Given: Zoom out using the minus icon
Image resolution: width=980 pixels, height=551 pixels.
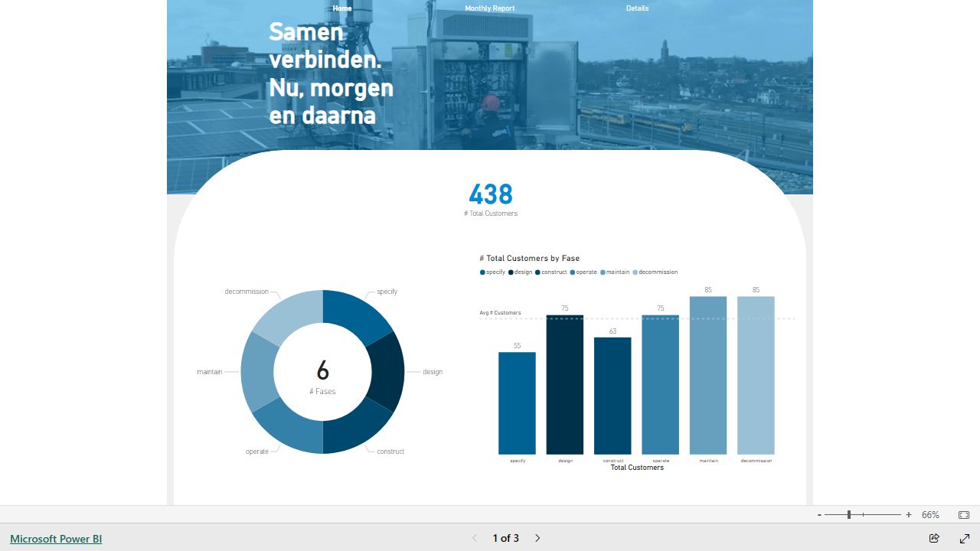Looking at the screenshot, I should coord(819,515).
